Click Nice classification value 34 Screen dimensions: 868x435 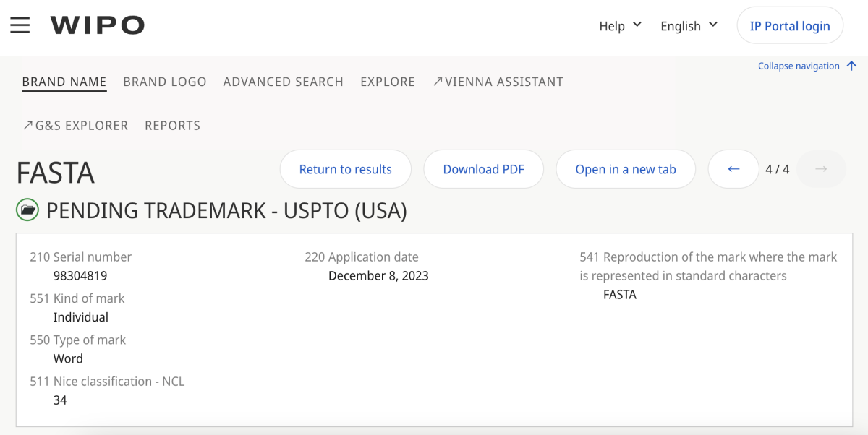(60, 400)
